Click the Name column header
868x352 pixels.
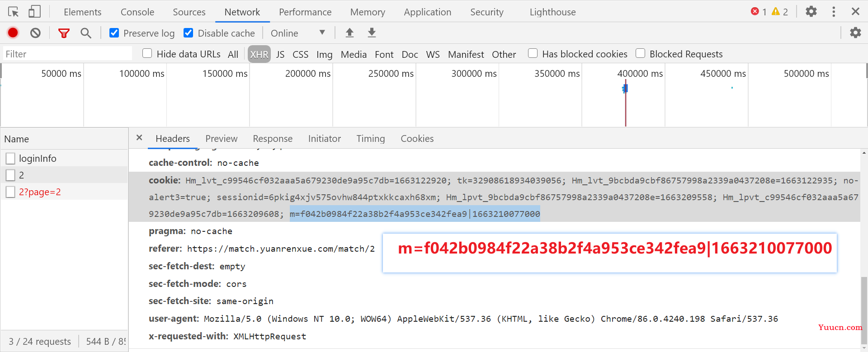click(64, 139)
